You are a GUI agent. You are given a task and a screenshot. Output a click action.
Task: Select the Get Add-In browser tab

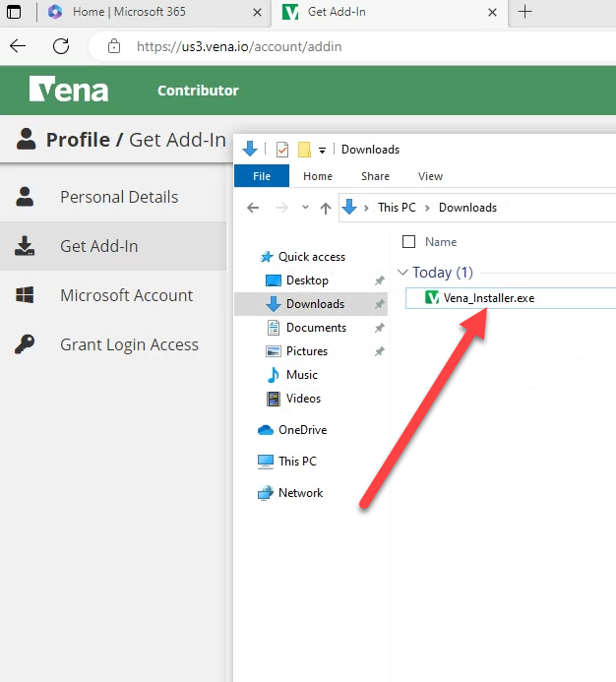point(390,12)
